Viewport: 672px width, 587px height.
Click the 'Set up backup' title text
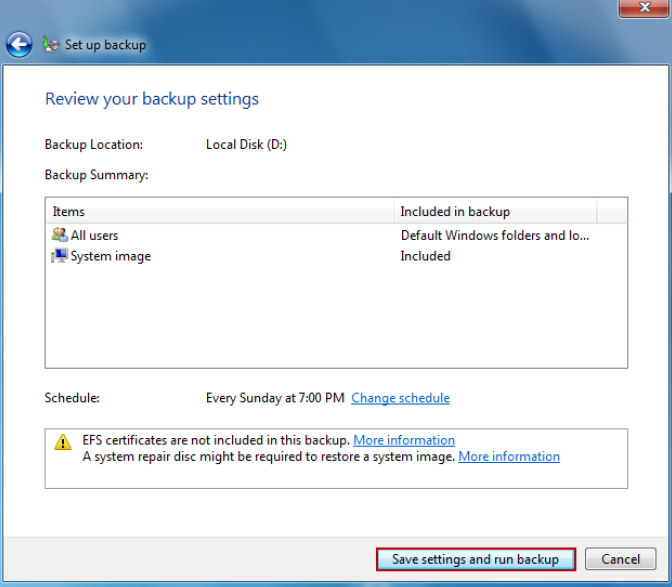(105, 45)
